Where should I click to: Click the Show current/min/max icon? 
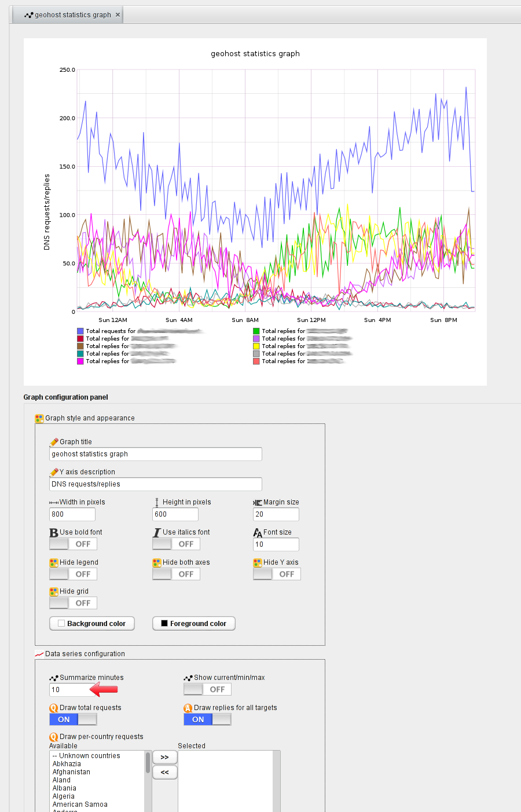click(x=188, y=678)
